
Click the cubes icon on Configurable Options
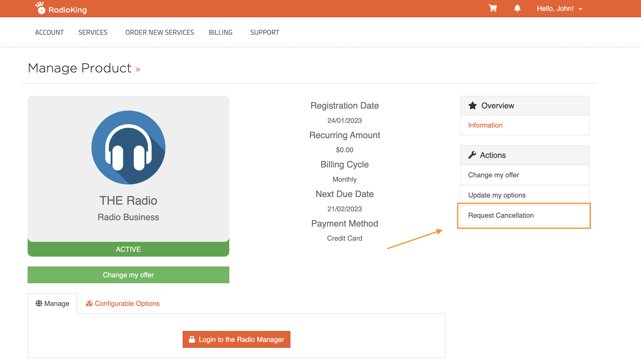(89, 303)
